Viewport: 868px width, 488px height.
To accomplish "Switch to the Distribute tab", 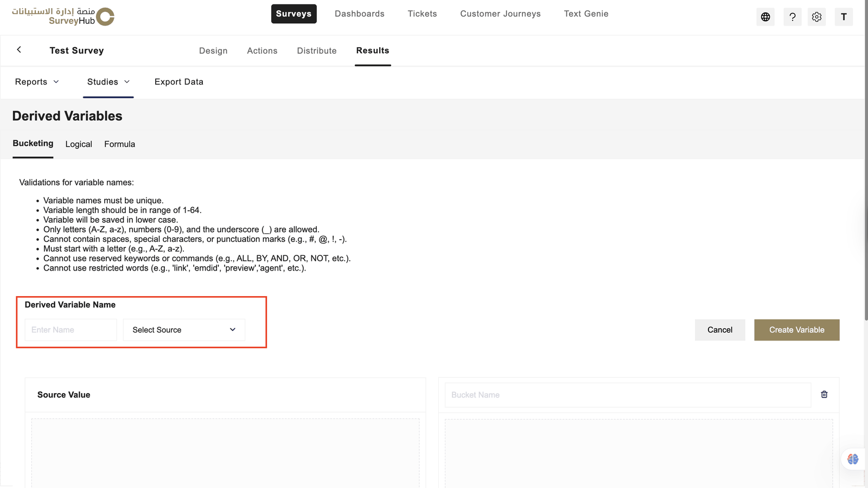I will [317, 50].
